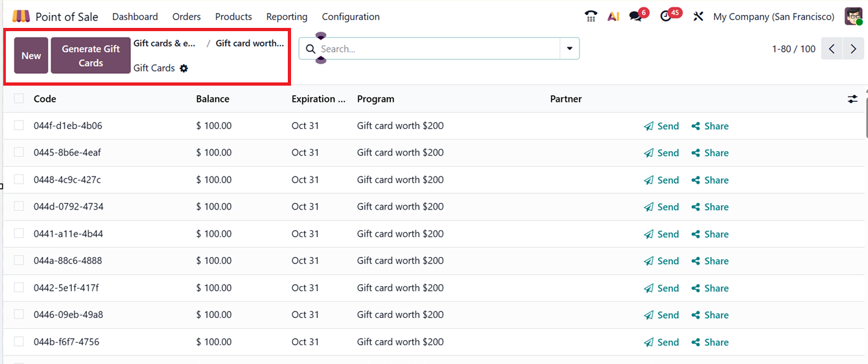Open the activities clock icon
868x364 pixels.
point(666,16)
